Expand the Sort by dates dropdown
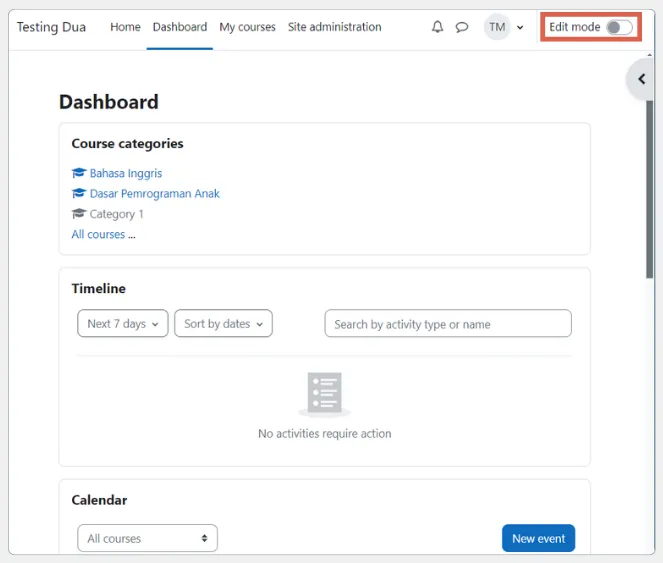 click(223, 324)
